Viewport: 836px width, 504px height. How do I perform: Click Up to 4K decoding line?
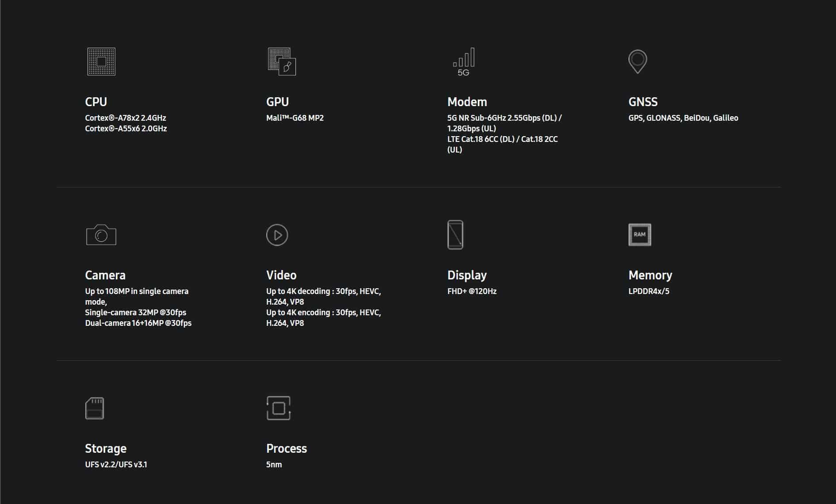[x=324, y=297]
